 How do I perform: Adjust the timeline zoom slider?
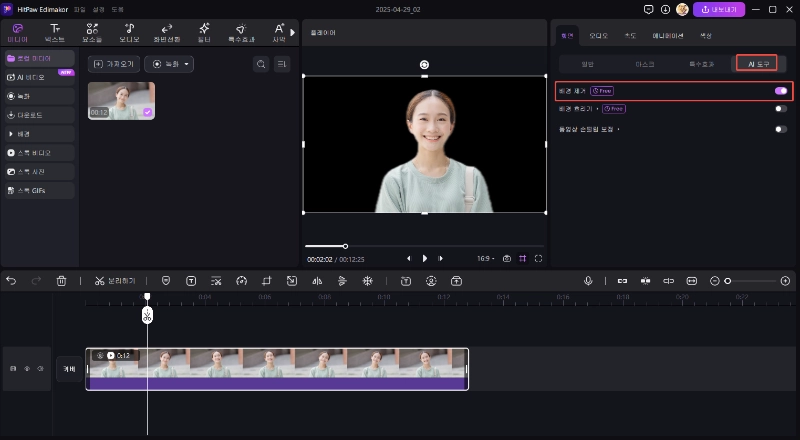coord(752,281)
